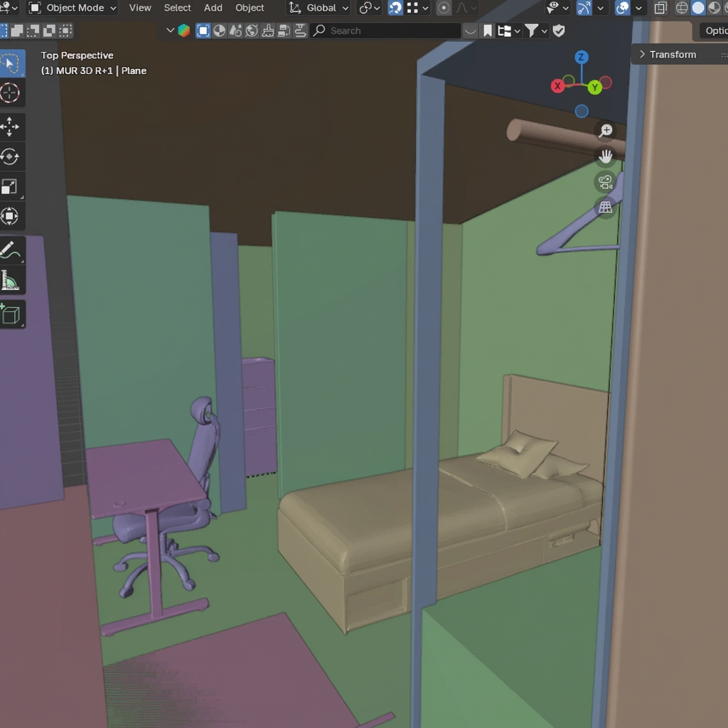
Task: Choose the Rotate tool
Action: tap(10, 157)
